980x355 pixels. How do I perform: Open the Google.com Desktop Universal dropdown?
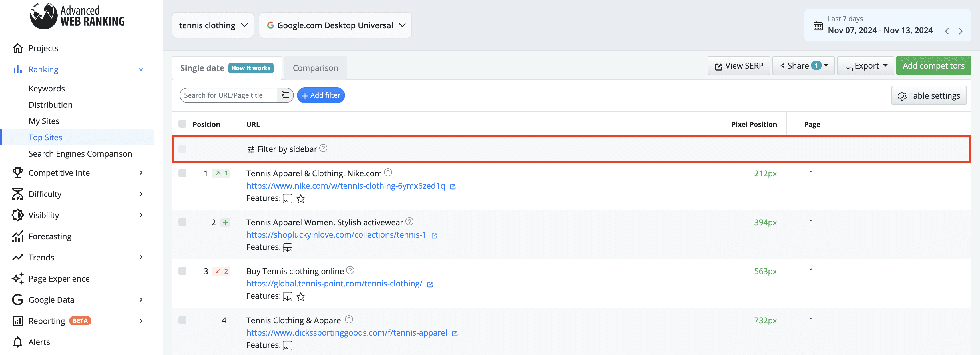335,25
